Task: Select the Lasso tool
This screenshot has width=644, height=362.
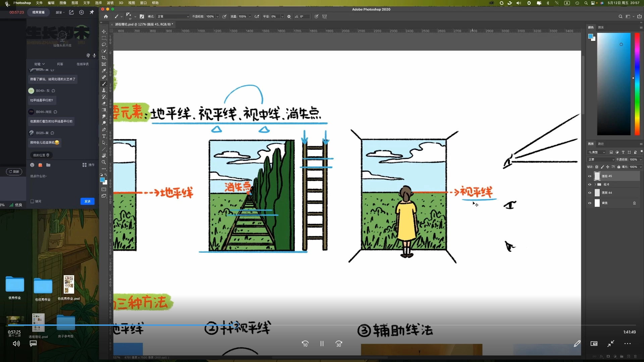Action: [x=104, y=45]
